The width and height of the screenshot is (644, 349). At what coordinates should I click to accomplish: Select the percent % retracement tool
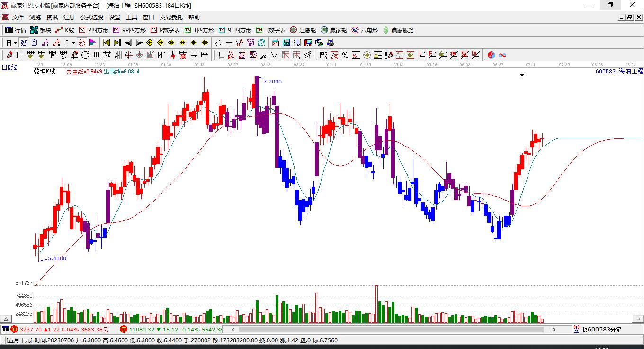coord(345,55)
